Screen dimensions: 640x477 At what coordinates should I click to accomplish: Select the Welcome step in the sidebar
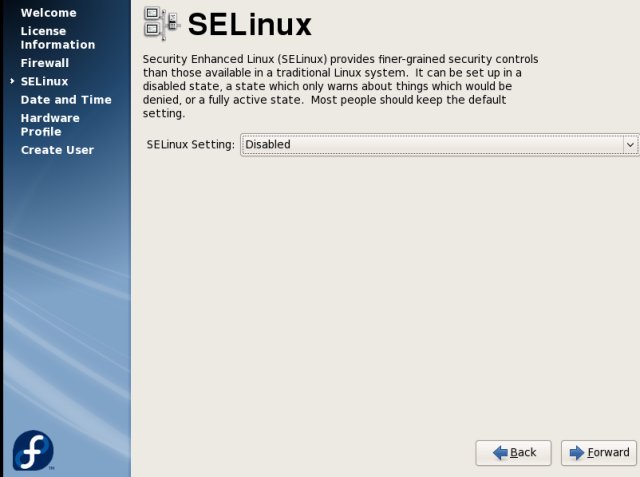[49, 13]
